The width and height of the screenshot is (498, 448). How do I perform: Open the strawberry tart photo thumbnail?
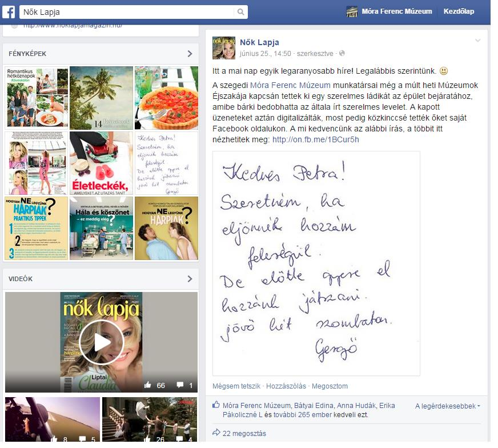tap(166, 98)
